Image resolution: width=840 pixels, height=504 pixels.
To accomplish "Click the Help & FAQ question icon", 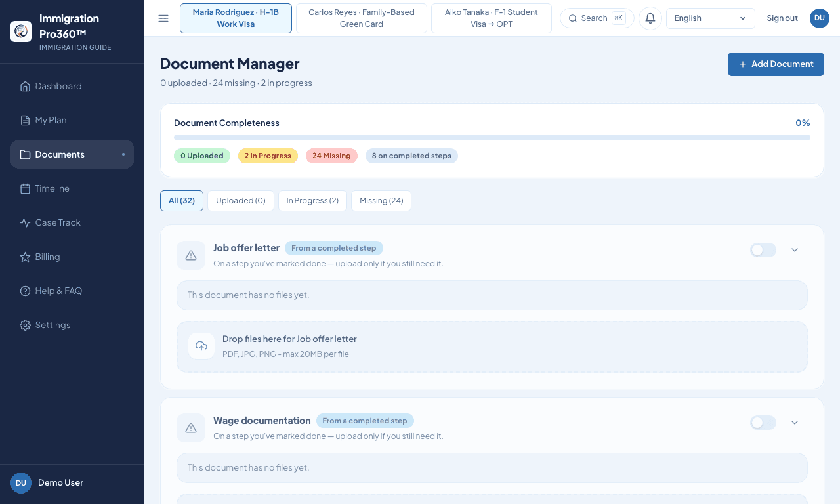I will point(25,291).
